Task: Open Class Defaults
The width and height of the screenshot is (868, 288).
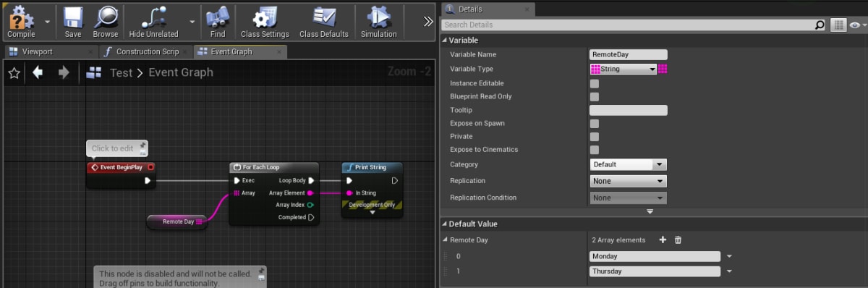Action: 324,22
